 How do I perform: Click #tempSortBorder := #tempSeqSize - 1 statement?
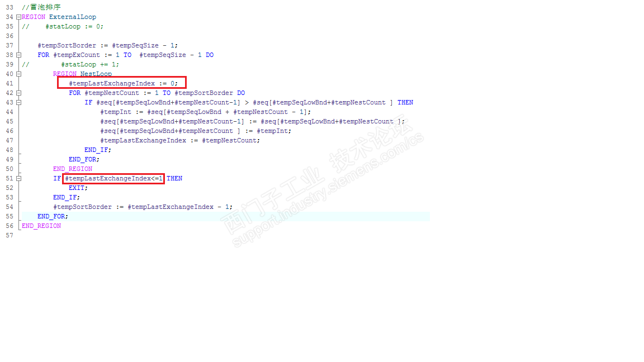tap(107, 46)
